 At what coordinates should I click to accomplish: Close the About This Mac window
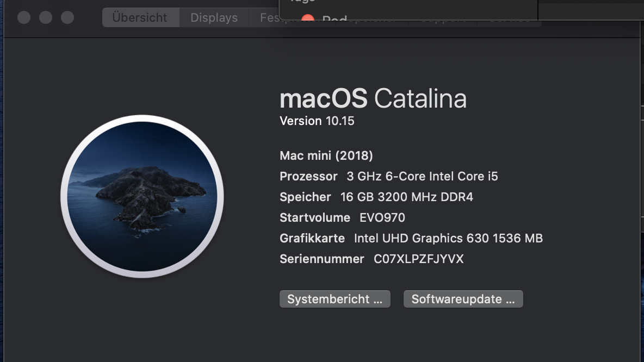point(24,17)
